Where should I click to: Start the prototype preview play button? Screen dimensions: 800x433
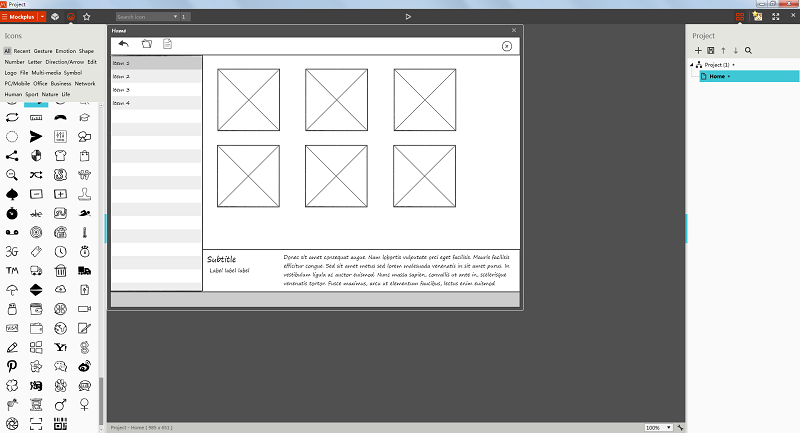click(408, 16)
